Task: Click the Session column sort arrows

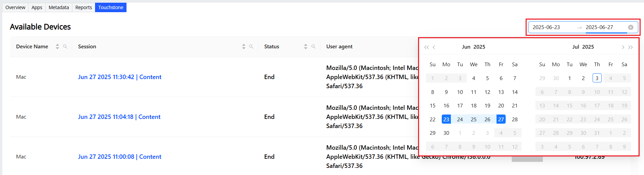Action: click(x=244, y=47)
